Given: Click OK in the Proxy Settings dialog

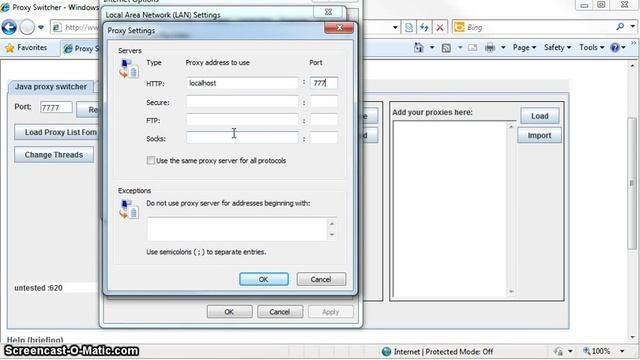Looking at the screenshot, I should [264, 279].
